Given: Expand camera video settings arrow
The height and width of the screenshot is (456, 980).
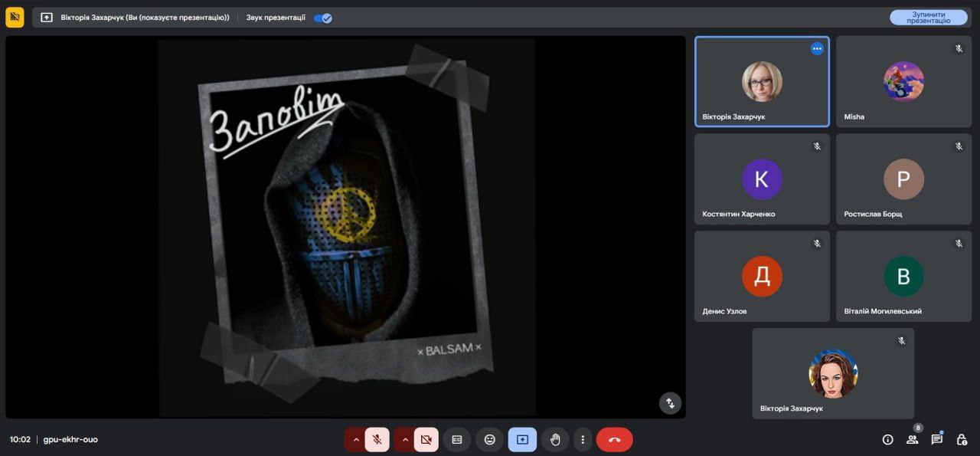Looking at the screenshot, I should 404,440.
